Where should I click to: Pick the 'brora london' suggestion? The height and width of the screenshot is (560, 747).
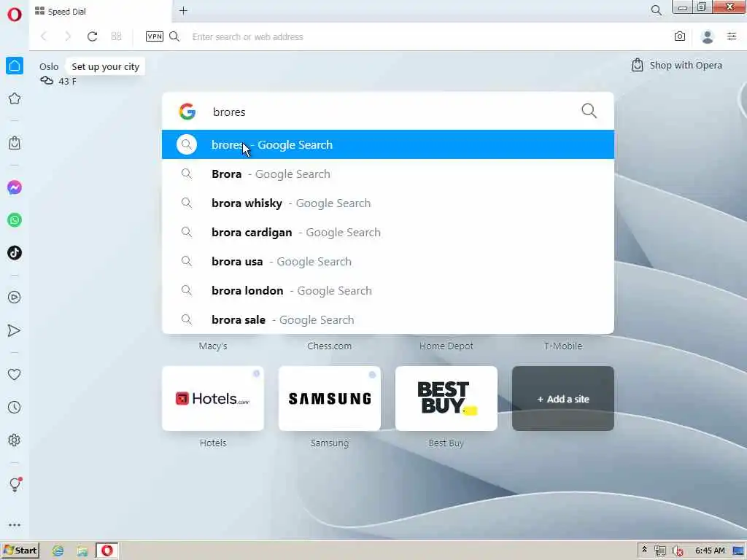(x=388, y=290)
